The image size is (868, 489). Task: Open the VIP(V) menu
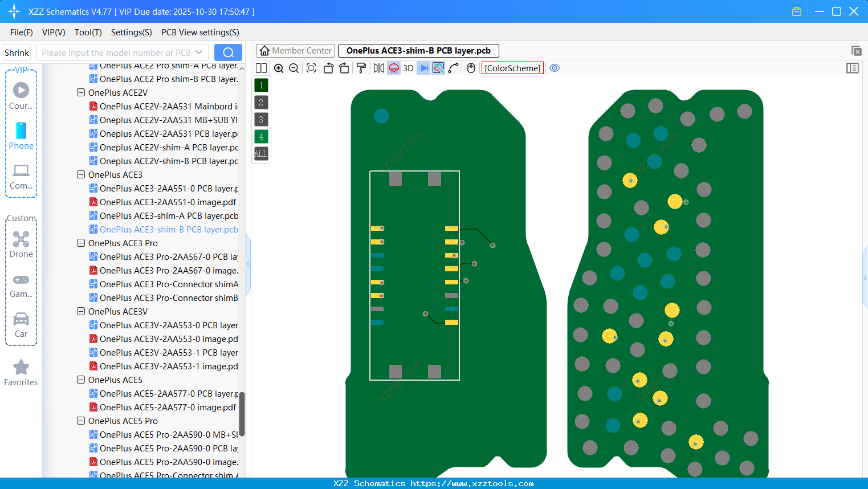[54, 32]
